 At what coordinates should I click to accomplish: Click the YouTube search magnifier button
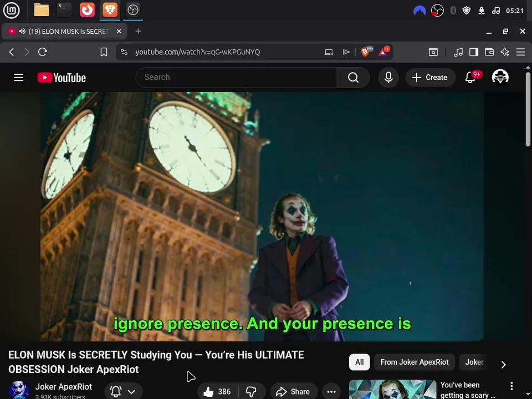pos(353,78)
